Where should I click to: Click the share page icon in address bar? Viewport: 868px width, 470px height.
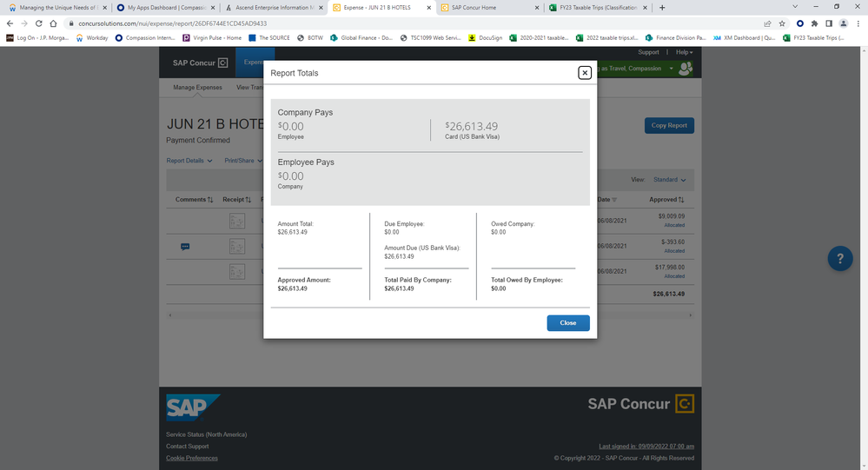[767, 23]
